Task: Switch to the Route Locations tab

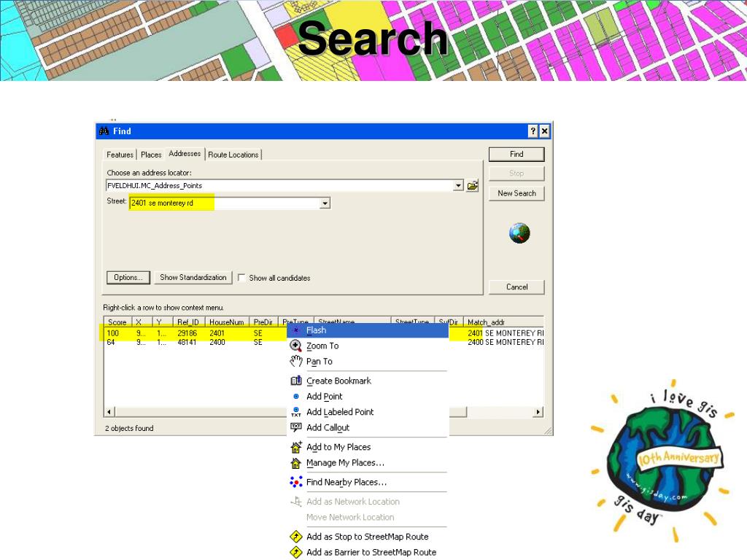Action: (233, 155)
